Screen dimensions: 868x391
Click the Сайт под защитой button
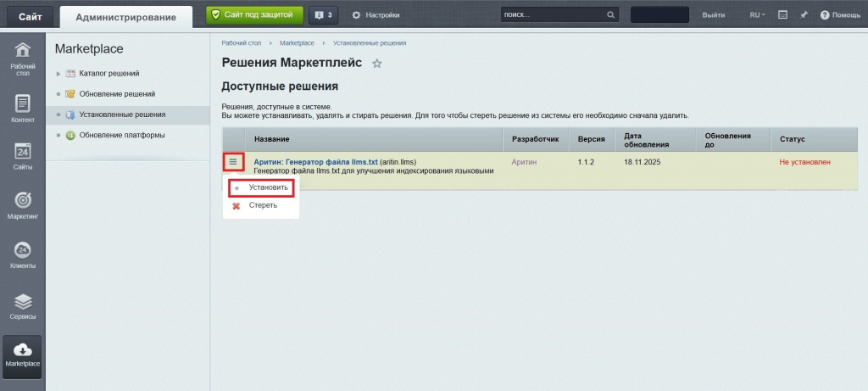tap(253, 14)
